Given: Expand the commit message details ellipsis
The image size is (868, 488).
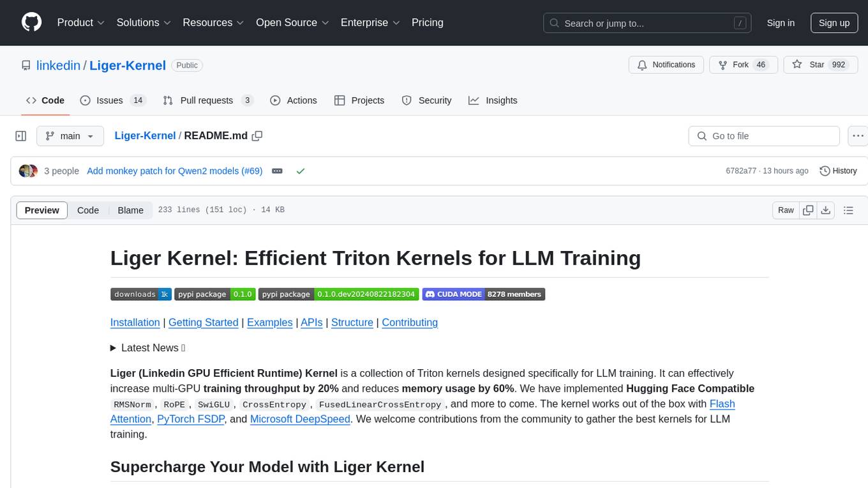Looking at the screenshot, I should 277,171.
